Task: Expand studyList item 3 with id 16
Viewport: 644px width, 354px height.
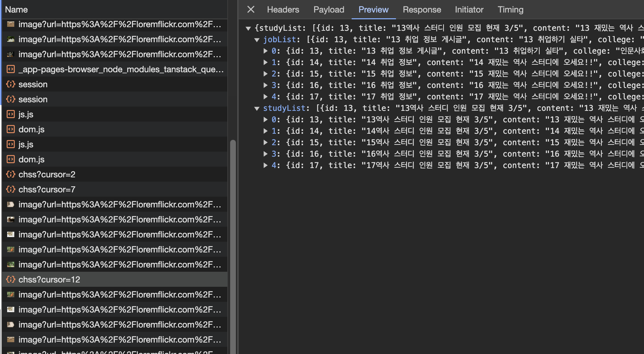Action: 266,154
